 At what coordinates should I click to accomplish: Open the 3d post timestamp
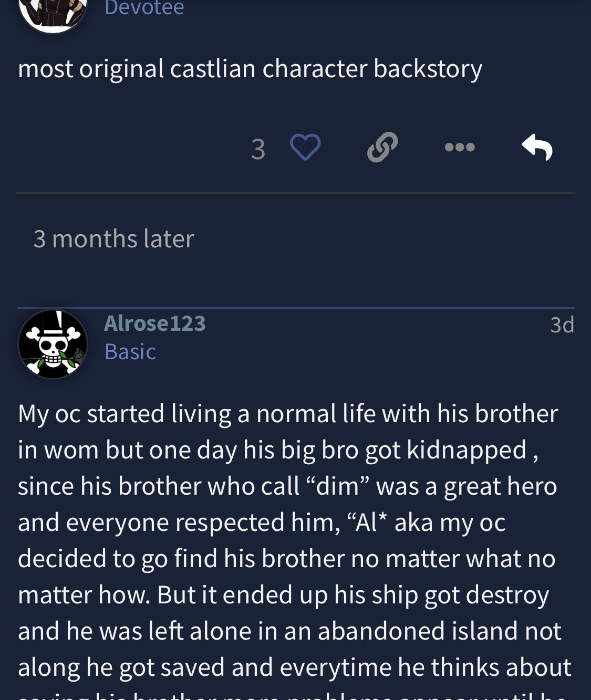click(562, 325)
